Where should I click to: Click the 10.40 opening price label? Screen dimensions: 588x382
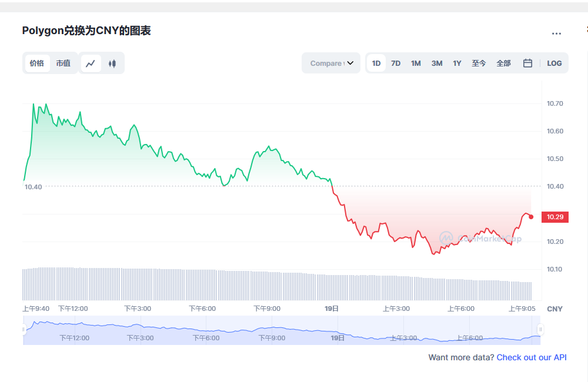[34, 187]
